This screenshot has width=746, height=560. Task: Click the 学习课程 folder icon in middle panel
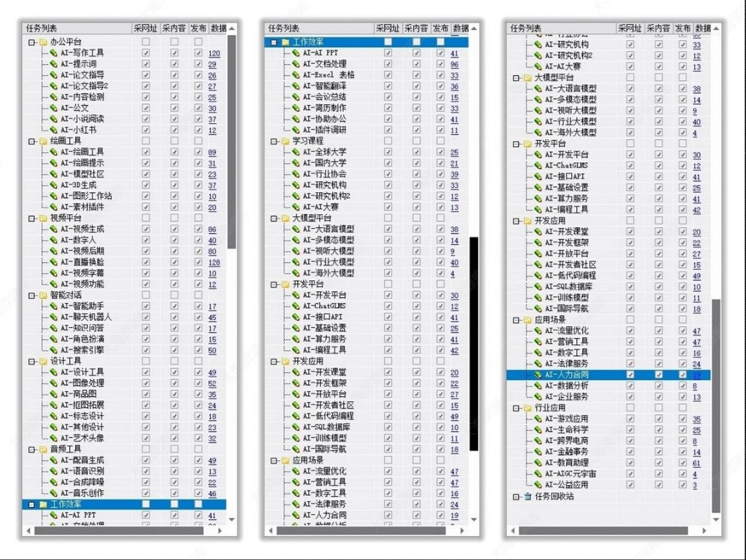286,141
